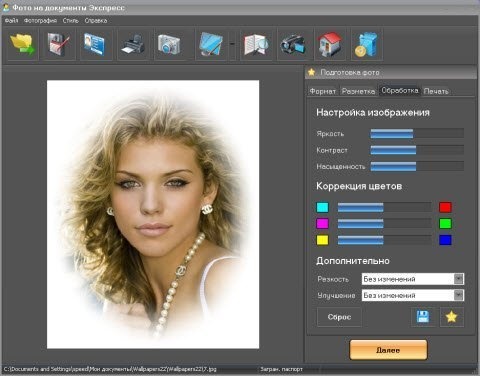The width and height of the screenshot is (480, 376).
Task: Open the Фотография menu
Action: point(40,21)
